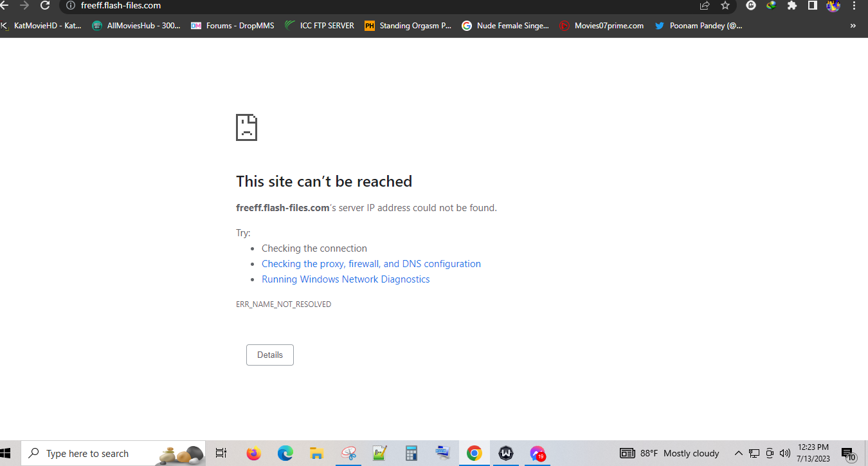Open the volume speaker tray icon
The height and width of the screenshot is (466, 868).
tap(784, 453)
